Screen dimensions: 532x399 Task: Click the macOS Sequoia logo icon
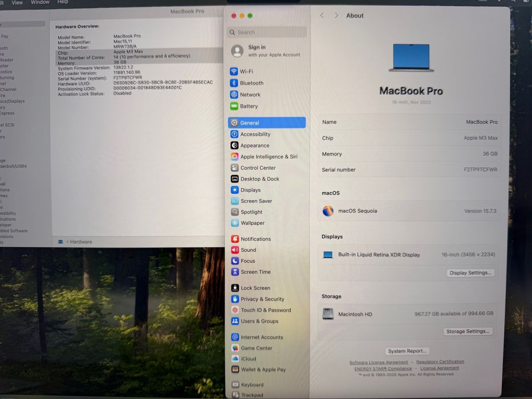click(x=328, y=211)
